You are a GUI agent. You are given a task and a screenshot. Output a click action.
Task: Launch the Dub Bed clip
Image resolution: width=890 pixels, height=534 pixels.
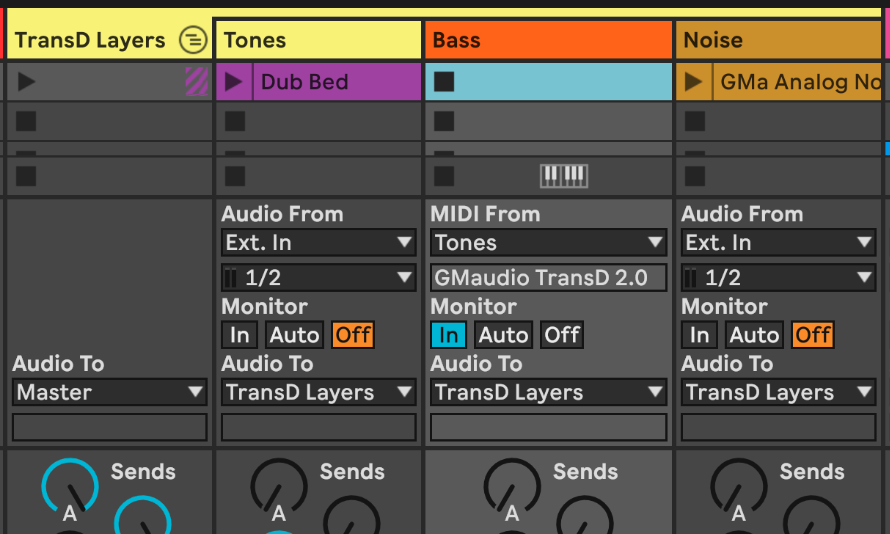[x=234, y=82]
